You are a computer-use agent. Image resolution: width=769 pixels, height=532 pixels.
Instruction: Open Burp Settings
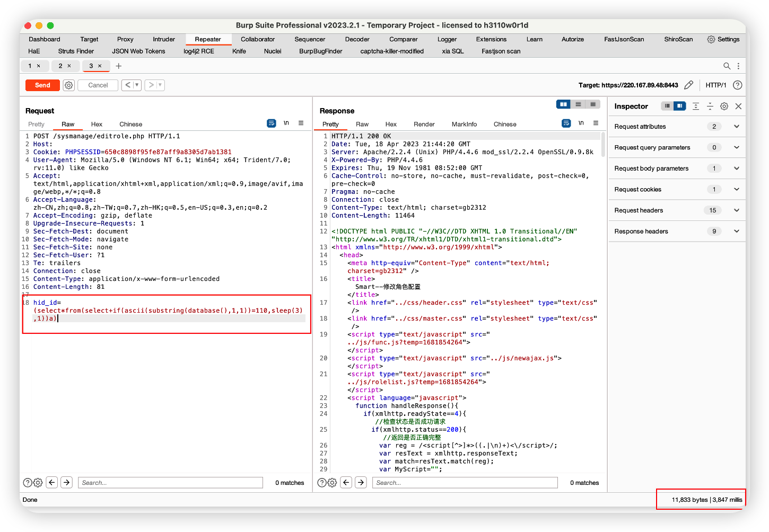coord(723,39)
